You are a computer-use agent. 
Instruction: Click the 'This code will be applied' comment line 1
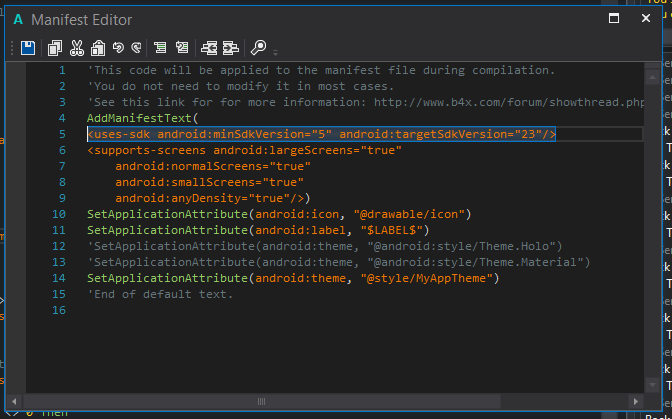pos(321,70)
